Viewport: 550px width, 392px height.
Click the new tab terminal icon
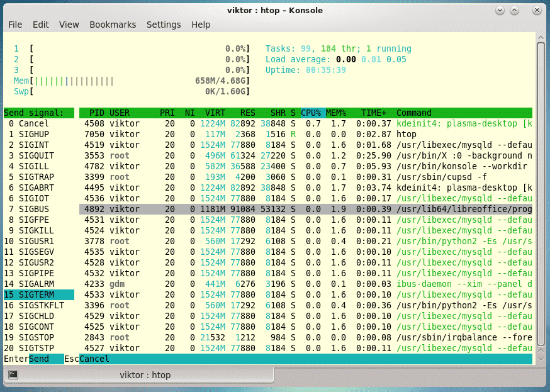13,375
